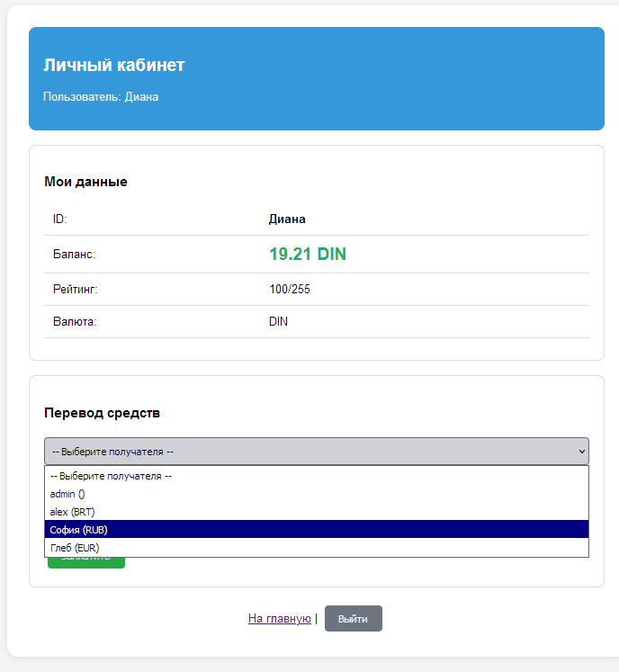
Task: Pick alex (BRT) as recipient
Action: coord(73,512)
